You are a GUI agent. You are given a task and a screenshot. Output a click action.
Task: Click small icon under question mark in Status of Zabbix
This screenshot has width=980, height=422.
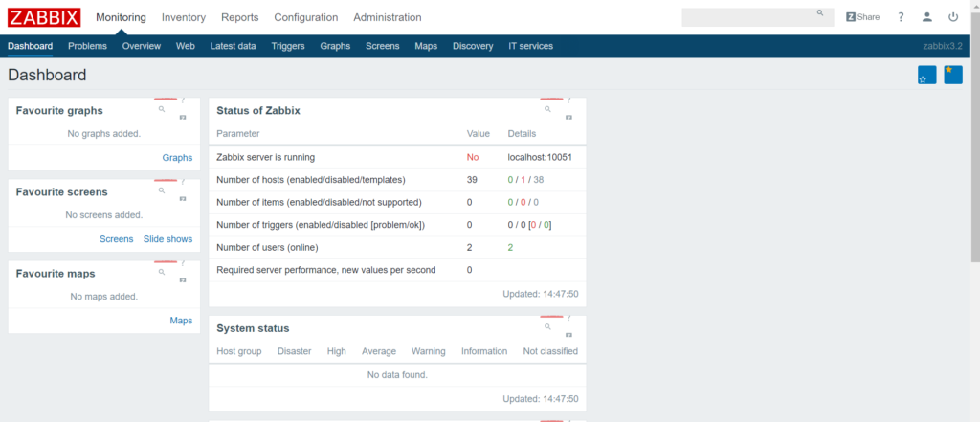pyautogui.click(x=568, y=118)
